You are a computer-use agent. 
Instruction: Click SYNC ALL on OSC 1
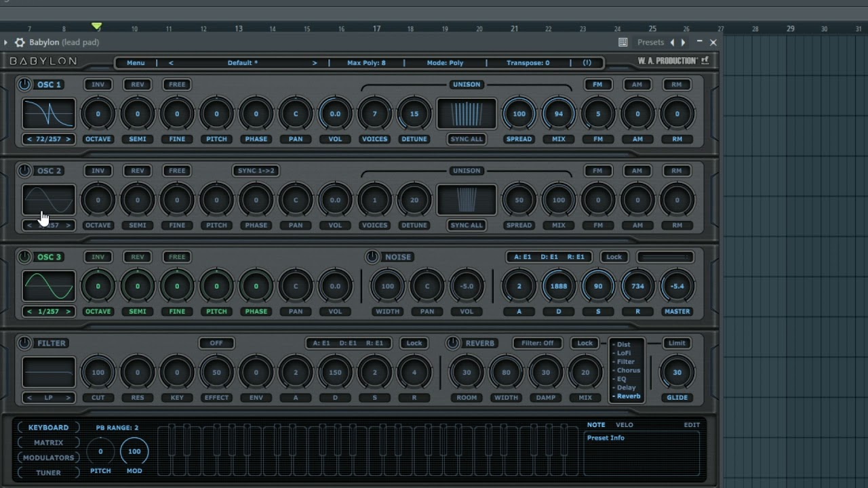tap(467, 139)
